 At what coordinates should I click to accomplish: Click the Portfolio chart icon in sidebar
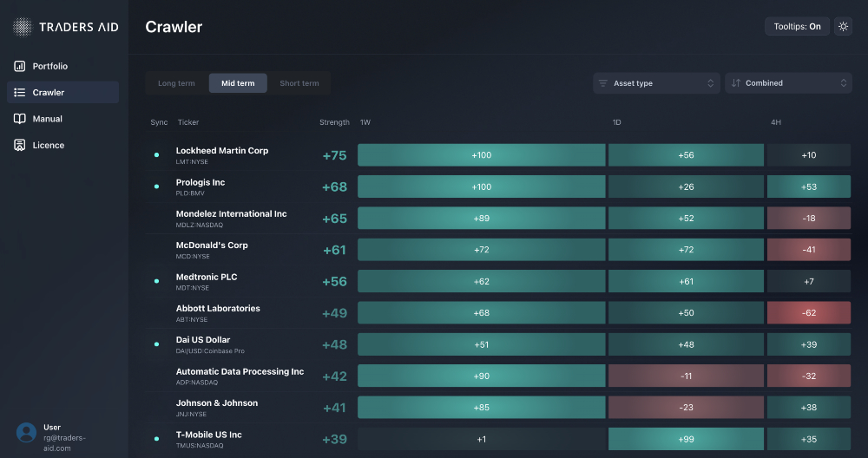tap(20, 67)
